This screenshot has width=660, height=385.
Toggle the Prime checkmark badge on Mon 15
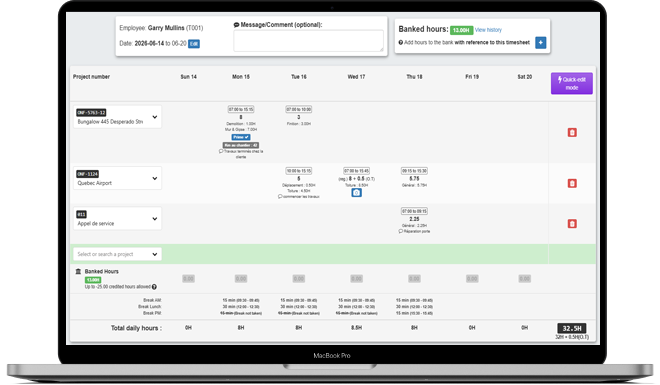241,137
